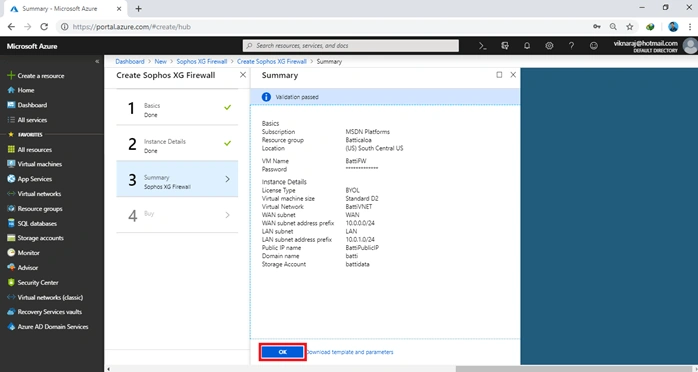
Task: Go back in browser history
Action: coord(11,27)
